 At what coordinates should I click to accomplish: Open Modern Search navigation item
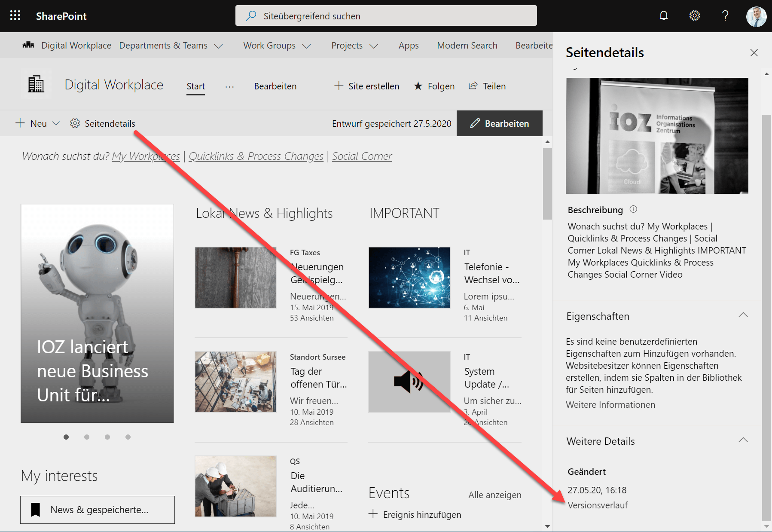pos(467,46)
